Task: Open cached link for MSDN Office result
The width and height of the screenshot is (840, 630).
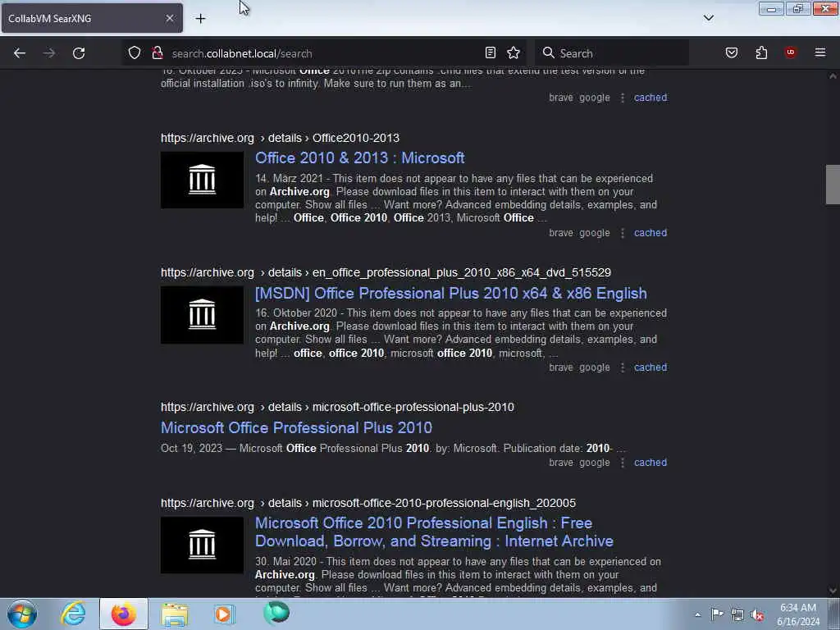Action: click(651, 367)
